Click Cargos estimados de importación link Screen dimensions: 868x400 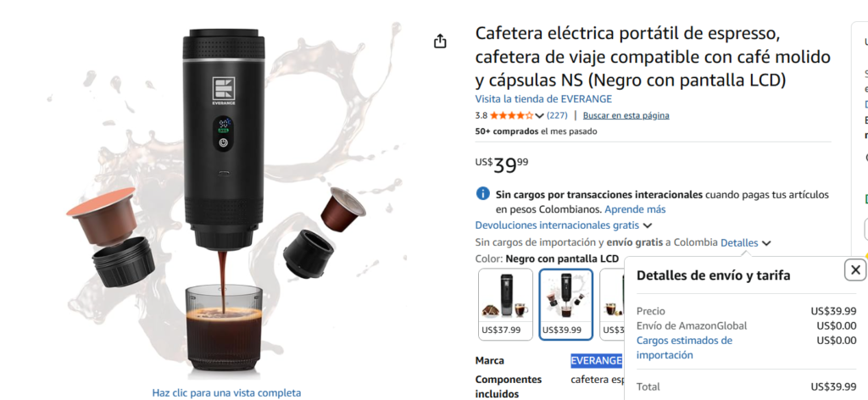(684, 347)
